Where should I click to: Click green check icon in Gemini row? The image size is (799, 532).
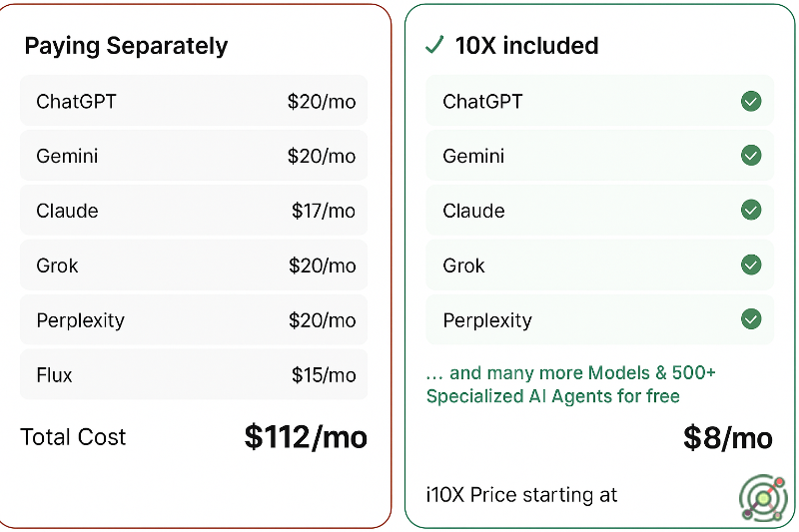[x=751, y=156]
